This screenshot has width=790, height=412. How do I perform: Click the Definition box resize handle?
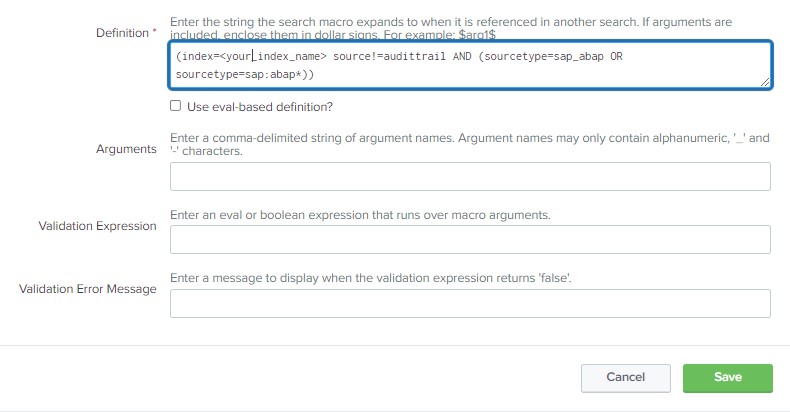point(765,82)
